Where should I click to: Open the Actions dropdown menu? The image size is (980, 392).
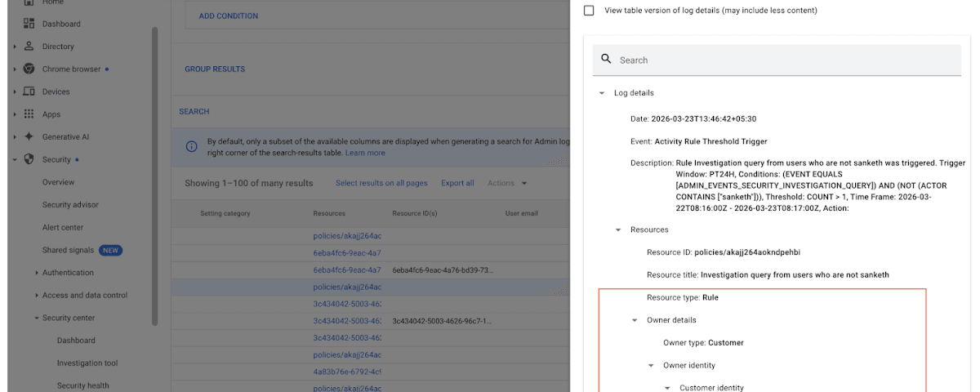pyautogui.click(x=507, y=183)
